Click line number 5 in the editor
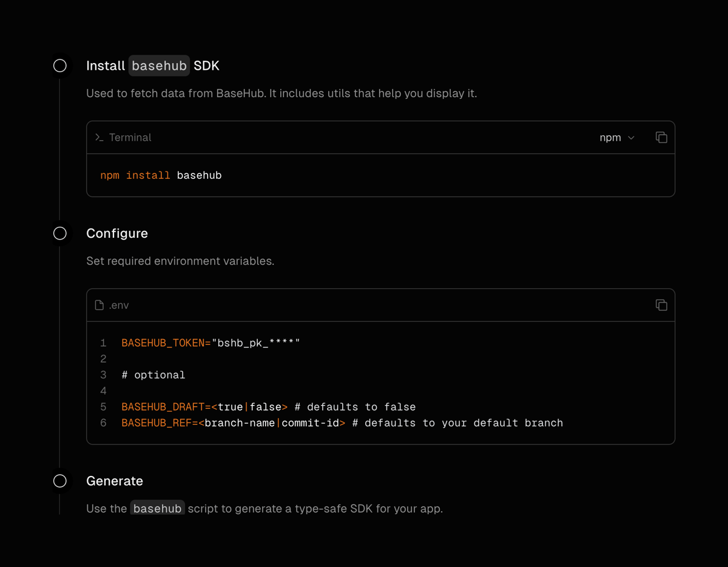This screenshot has height=567, width=728. pyautogui.click(x=103, y=406)
